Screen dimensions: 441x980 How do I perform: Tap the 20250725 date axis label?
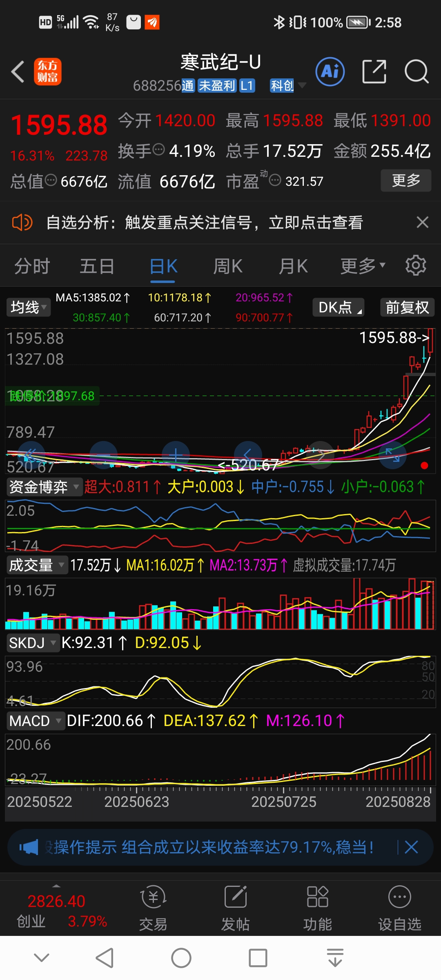coord(284,802)
